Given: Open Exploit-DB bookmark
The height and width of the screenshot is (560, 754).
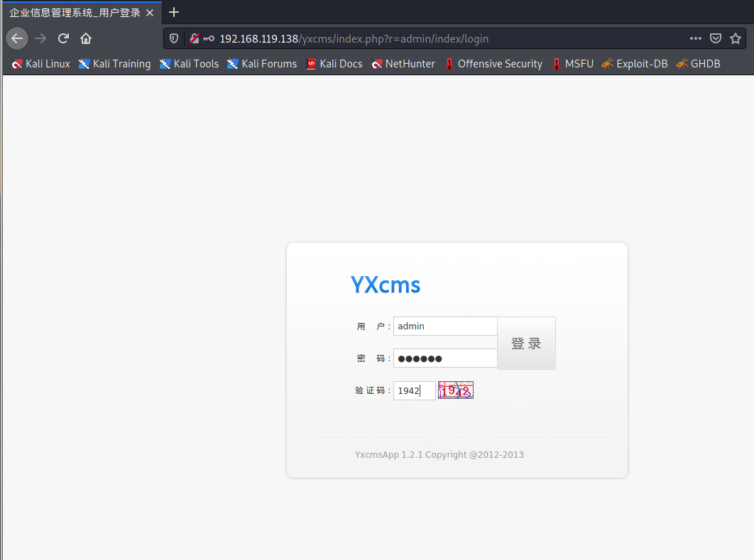Looking at the screenshot, I should tap(635, 64).
